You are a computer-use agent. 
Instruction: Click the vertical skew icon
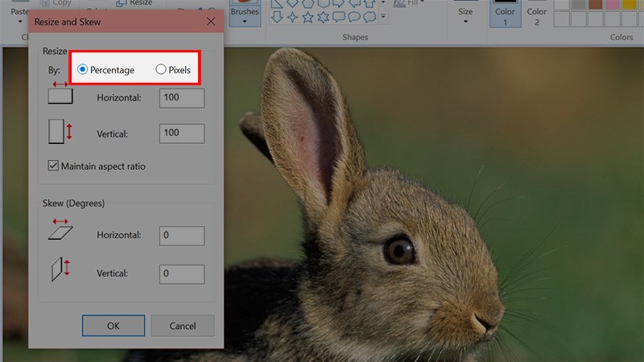pos(60,269)
